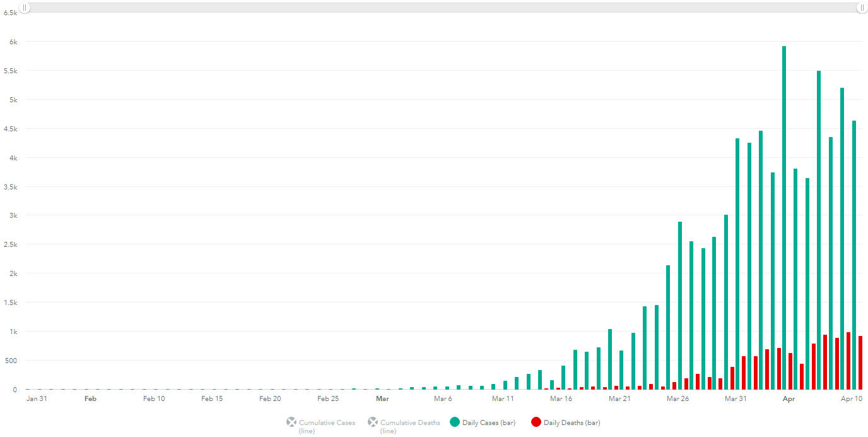Enable the Cumulative Deaths line label

[x=410, y=423]
